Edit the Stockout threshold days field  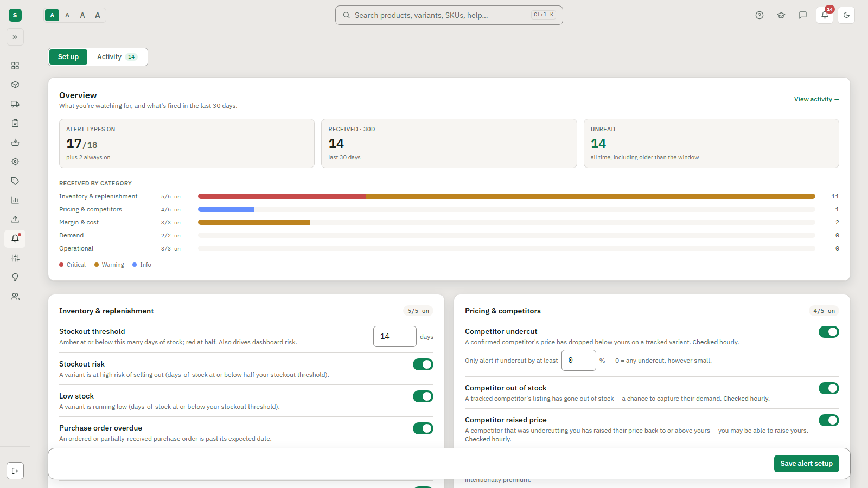(395, 336)
